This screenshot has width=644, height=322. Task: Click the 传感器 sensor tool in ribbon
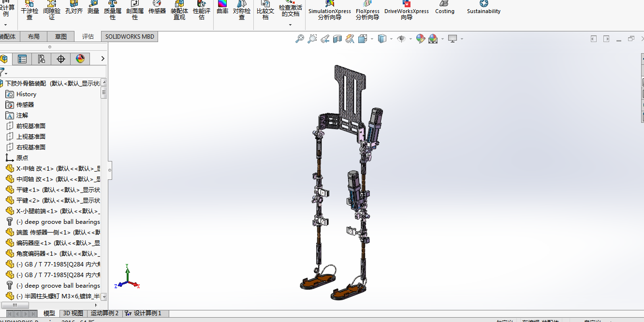[x=157, y=8]
